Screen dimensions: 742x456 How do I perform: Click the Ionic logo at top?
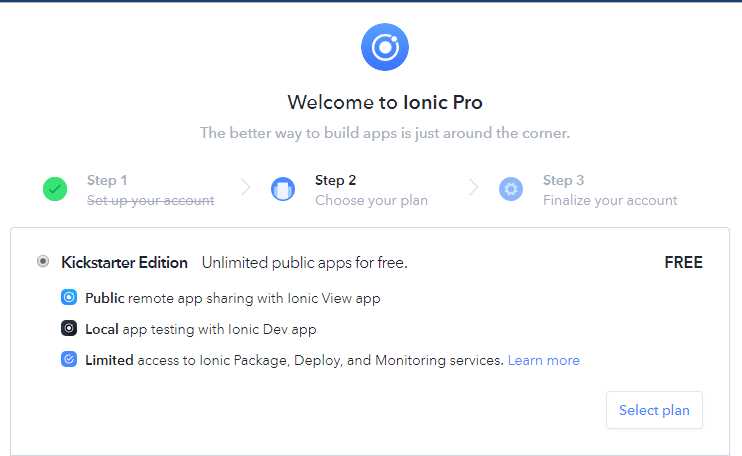pyautogui.click(x=385, y=47)
